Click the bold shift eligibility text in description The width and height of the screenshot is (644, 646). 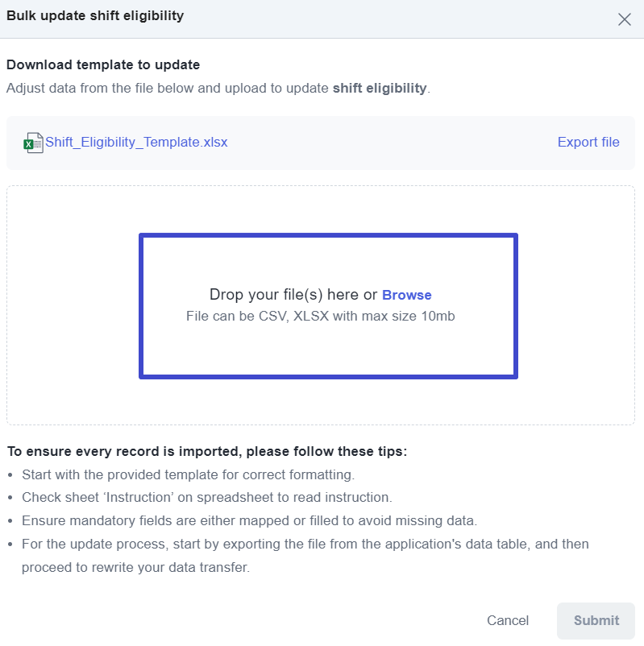tap(380, 88)
